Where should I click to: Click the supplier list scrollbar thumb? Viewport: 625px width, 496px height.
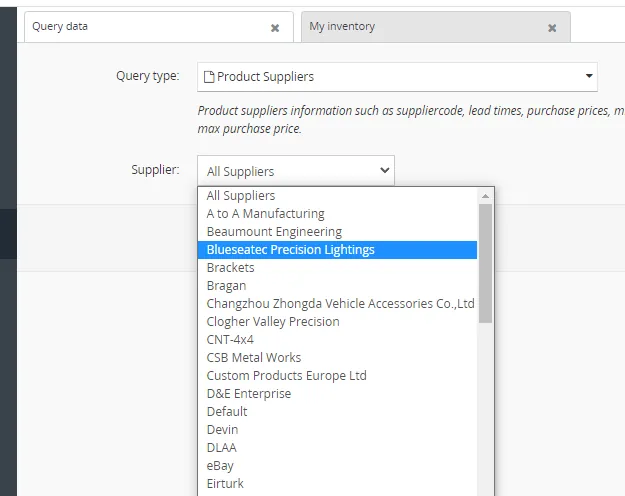point(485,264)
